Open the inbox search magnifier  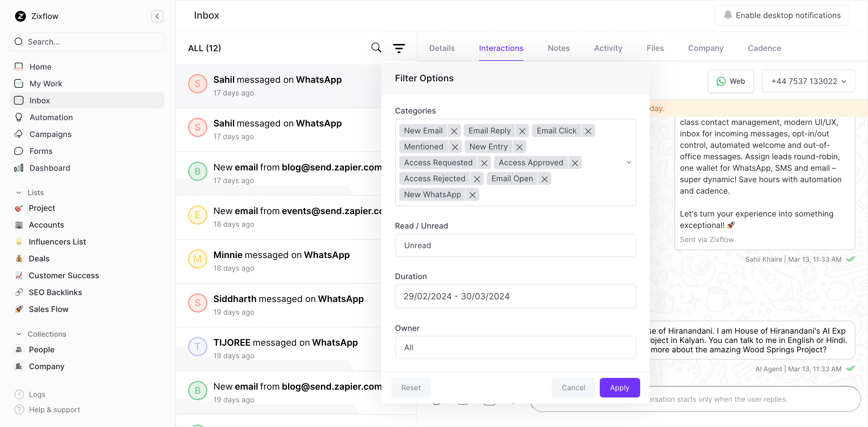click(376, 47)
